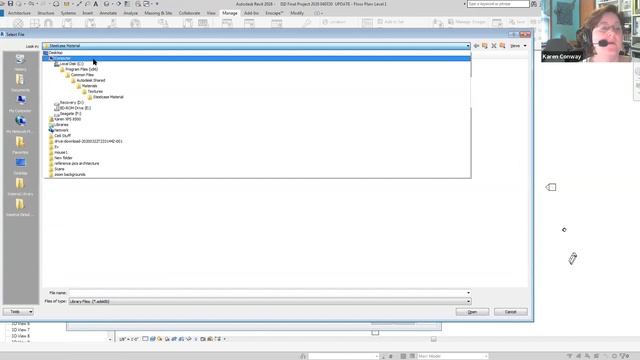Screen dimensions: 640x360
Task: Select Local Disk (C:) in the list
Action: click(x=69, y=64)
